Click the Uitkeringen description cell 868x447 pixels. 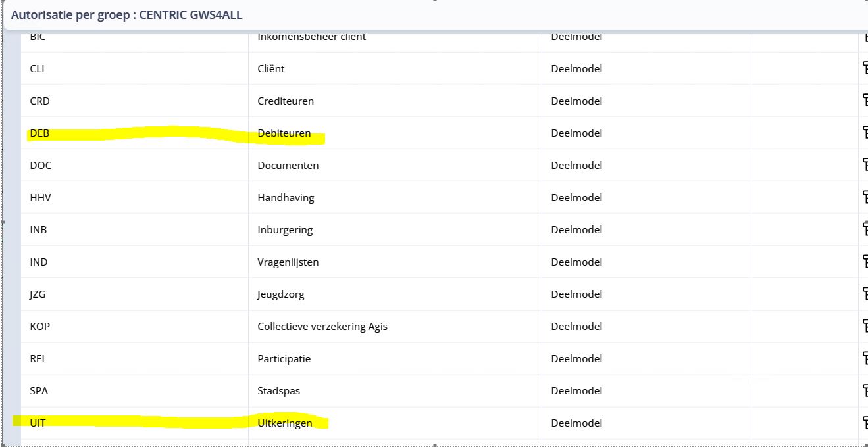(395, 423)
